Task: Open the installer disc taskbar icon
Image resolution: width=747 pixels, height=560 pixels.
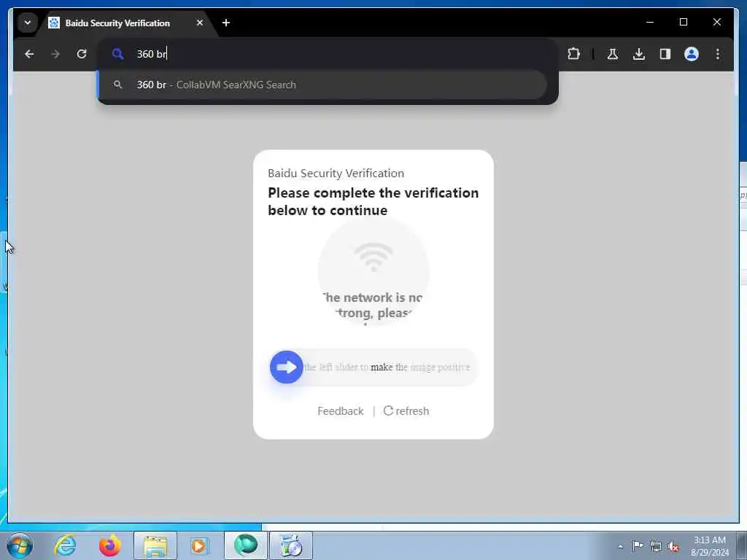Action: pyautogui.click(x=291, y=545)
